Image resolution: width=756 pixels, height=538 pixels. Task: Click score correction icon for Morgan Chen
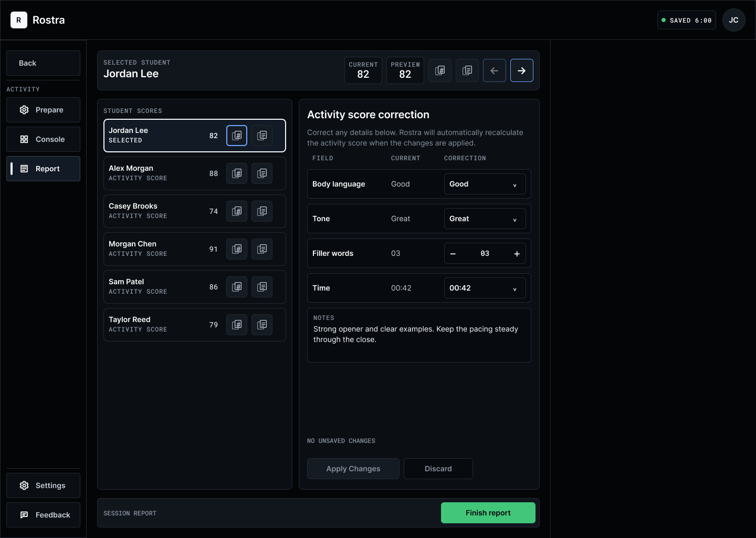pyautogui.click(x=237, y=249)
